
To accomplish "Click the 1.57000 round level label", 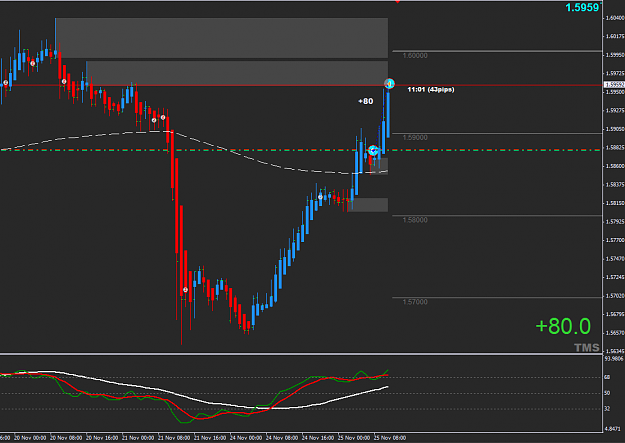I will tap(415, 302).
